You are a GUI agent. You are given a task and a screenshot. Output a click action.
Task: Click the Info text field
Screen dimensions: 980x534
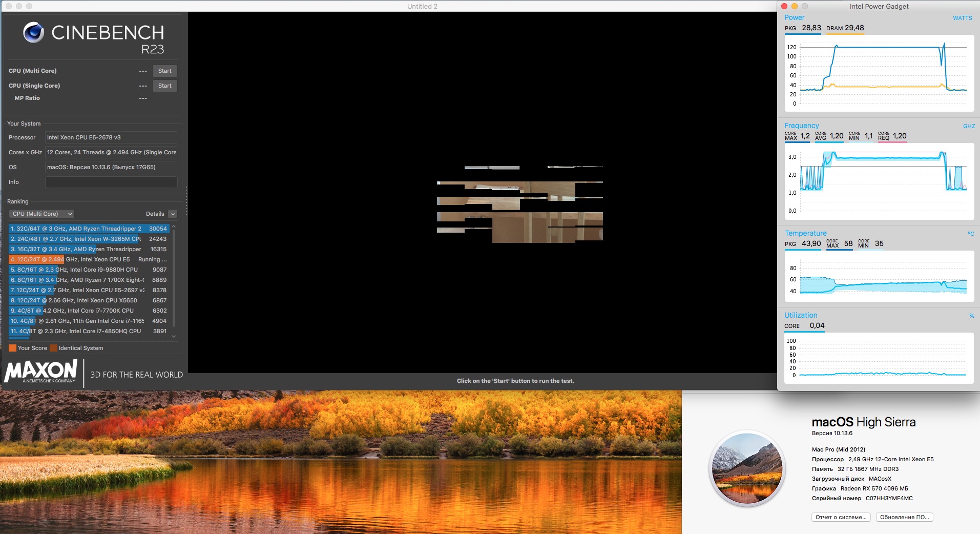coord(111,182)
